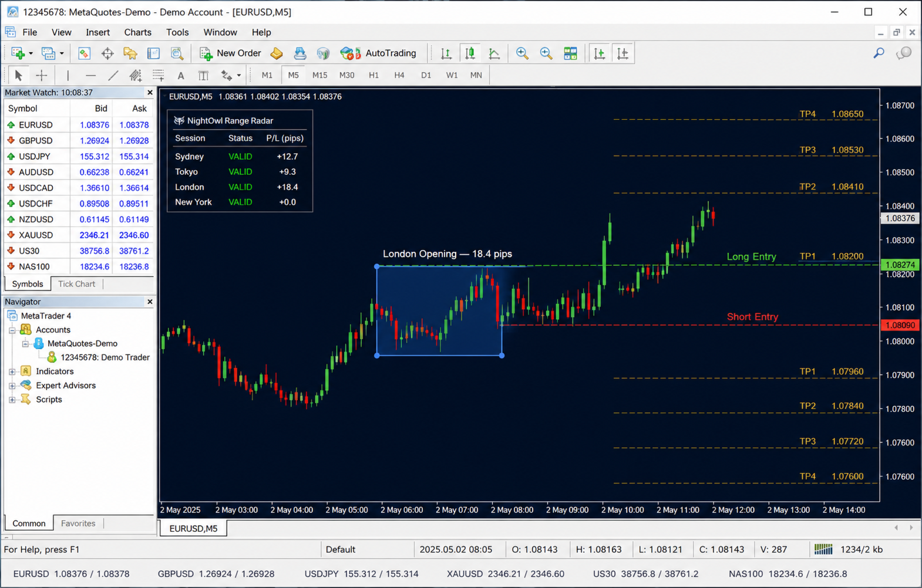
Task: Switch to the Tick Chart tab
Action: point(76,284)
